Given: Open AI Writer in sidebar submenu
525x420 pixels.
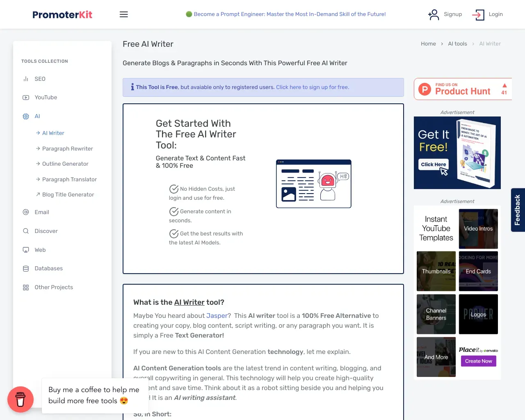Looking at the screenshot, I should [53, 133].
